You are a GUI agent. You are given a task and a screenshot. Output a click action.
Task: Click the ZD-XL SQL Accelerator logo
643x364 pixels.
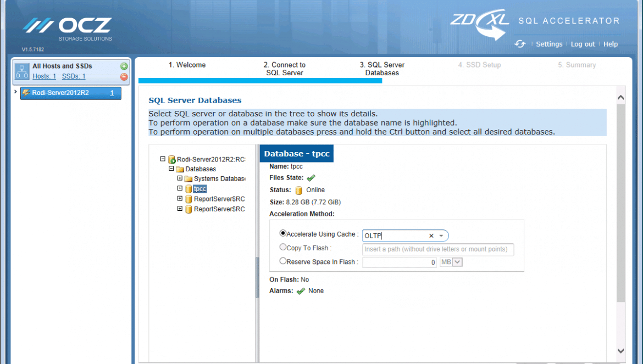point(535,25)
